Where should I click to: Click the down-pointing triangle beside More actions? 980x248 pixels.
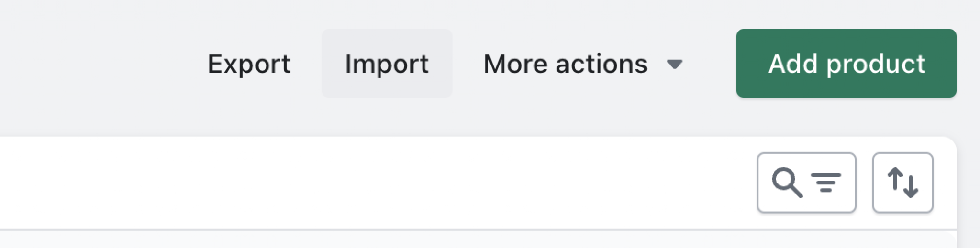675,64
